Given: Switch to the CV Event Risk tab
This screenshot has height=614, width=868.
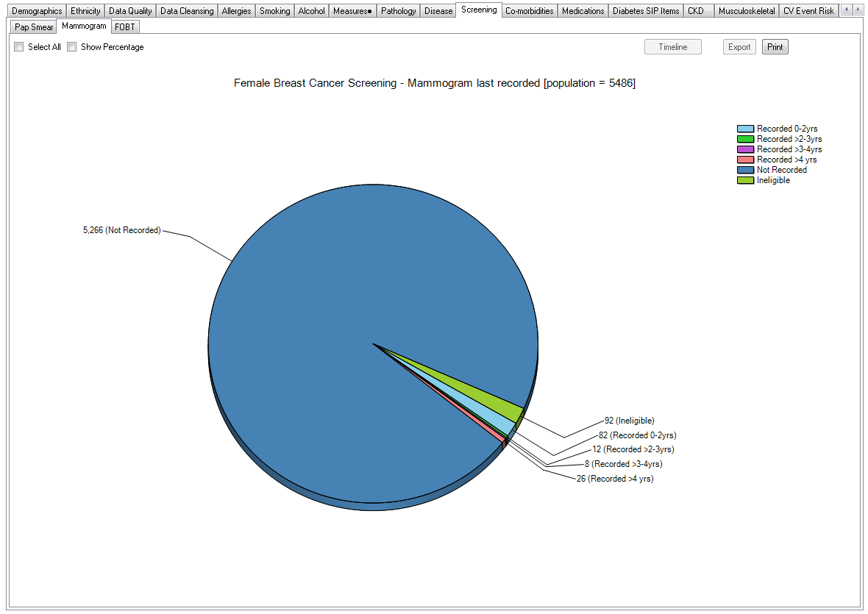Looking at the screenshot, I should tap(808, 11).
